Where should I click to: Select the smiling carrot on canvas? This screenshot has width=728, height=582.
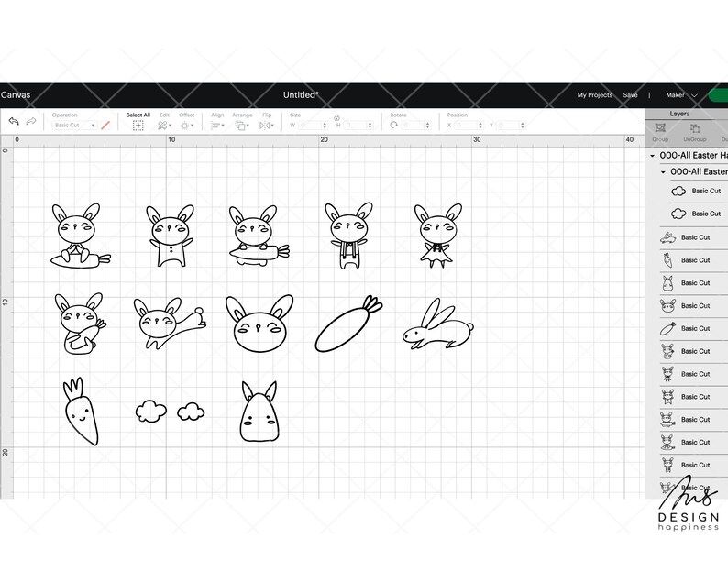(81, 412)
